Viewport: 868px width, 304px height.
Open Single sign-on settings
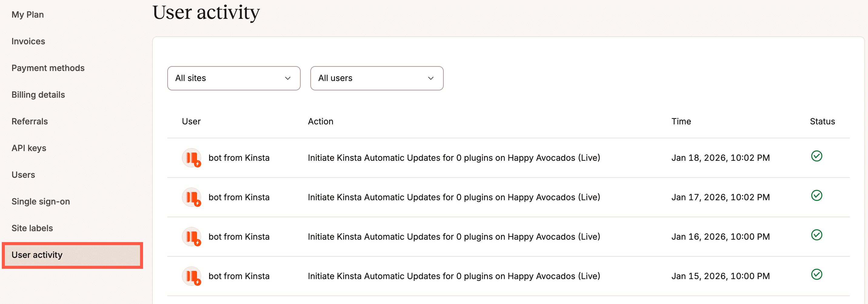point(41,201)
